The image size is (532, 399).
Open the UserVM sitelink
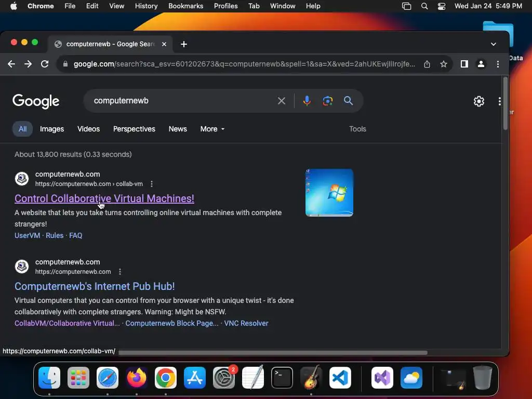tap(27, 235)
